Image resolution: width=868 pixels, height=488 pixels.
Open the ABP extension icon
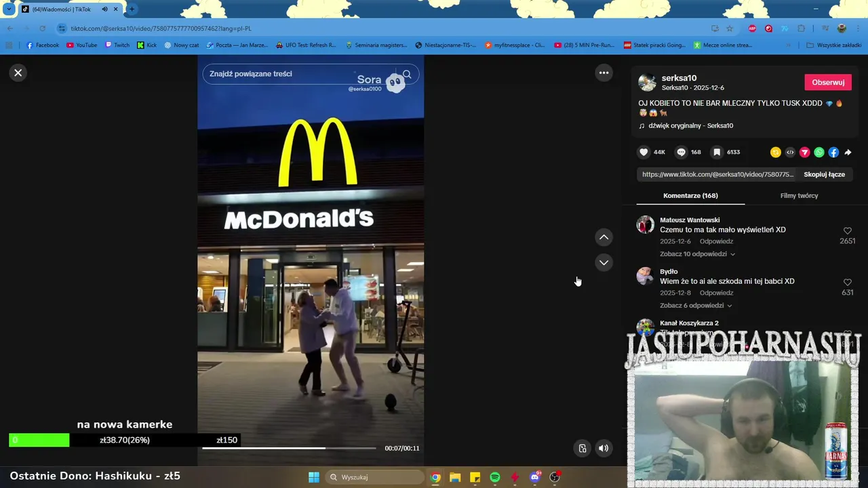point(752,28)
